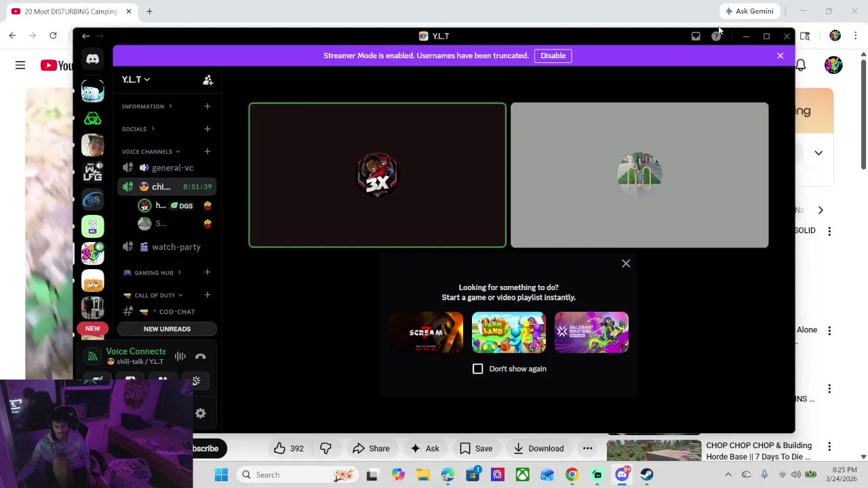
Task: Share the YouTube video
Action: pos(371,448)
